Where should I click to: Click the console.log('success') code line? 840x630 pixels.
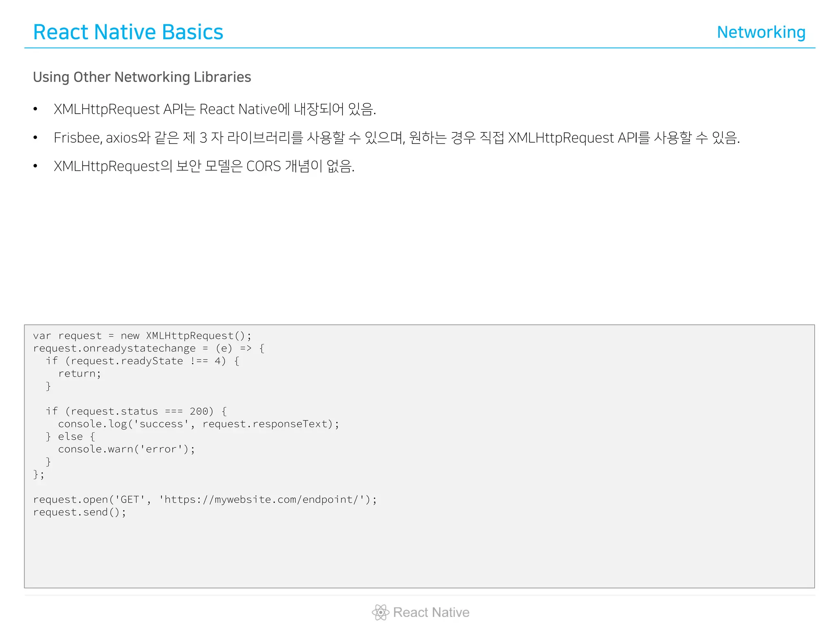199,424
